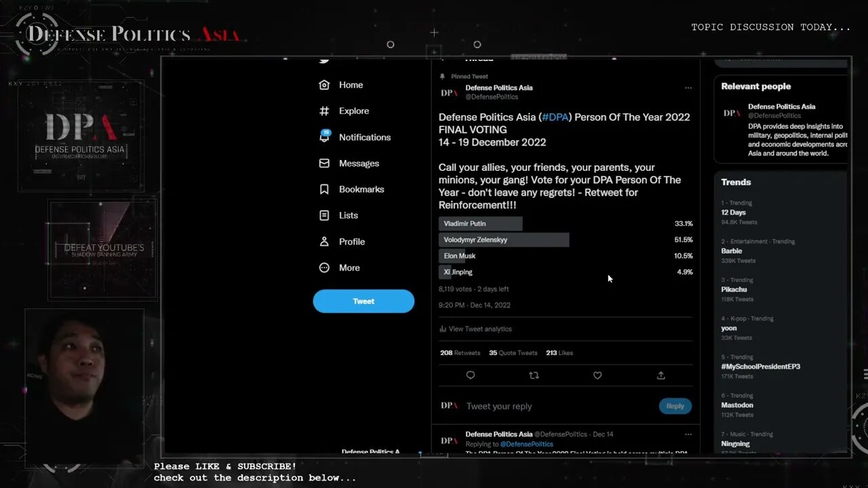The image size is (868, 488).
Task: Open the Profile person icon
Action: tap(324, 241)
